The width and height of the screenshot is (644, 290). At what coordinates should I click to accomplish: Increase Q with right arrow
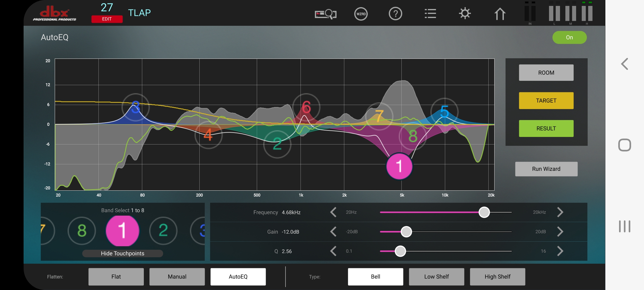(560, 251)
